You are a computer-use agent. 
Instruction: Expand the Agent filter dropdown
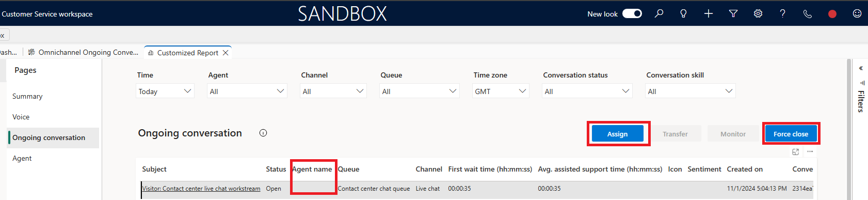[x=247, y=91]
